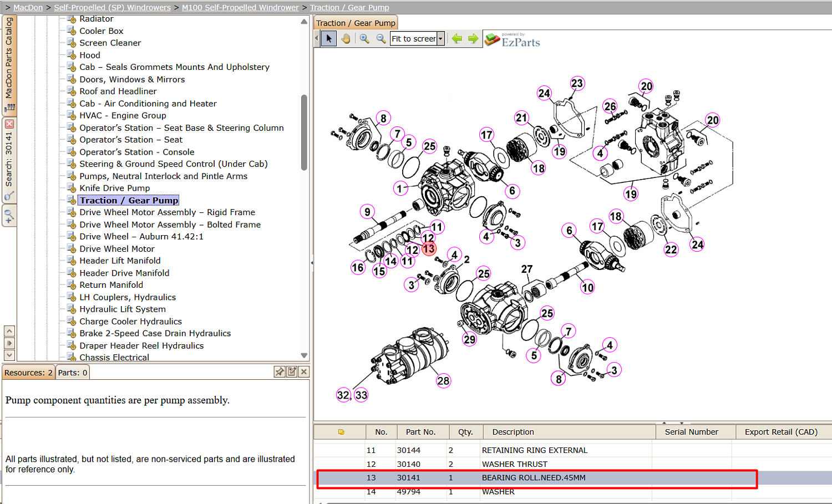Image resolution: width=832 pixels, height=504 pixels.
Task: Select Charge Cooler Hydraulics tree item
Action: (130, 322)
